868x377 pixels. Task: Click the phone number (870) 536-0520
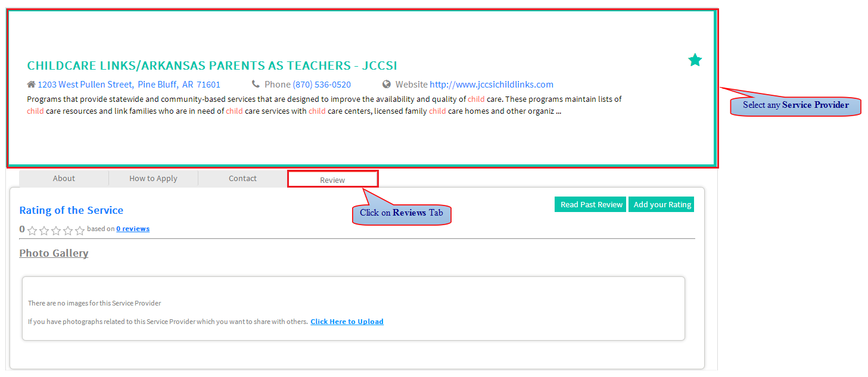322,85
